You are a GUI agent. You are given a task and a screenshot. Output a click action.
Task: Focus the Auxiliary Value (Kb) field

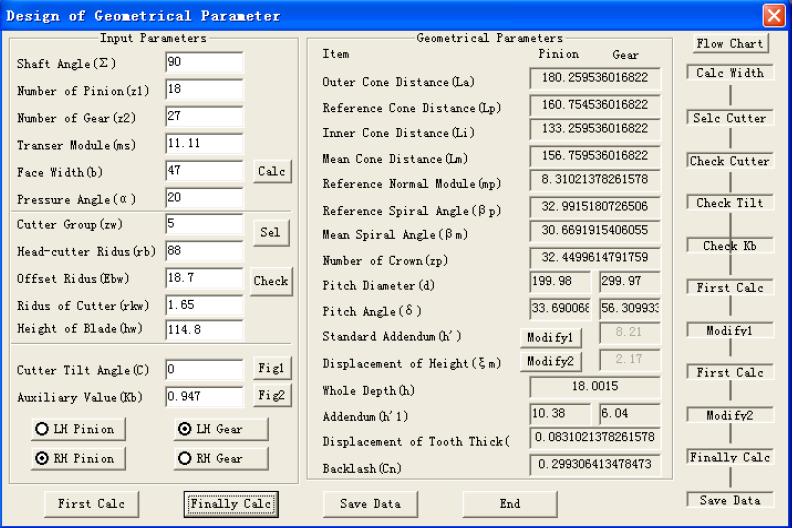coord(204,397)
